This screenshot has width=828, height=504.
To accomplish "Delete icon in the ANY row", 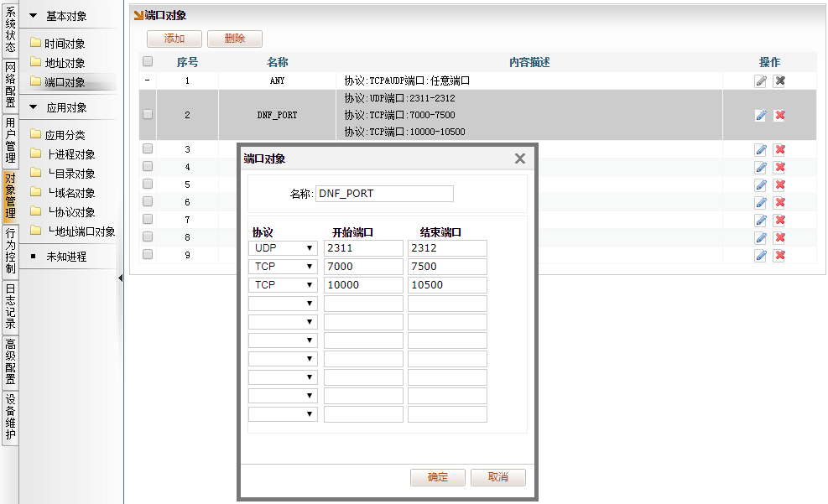I will point(779,81).
